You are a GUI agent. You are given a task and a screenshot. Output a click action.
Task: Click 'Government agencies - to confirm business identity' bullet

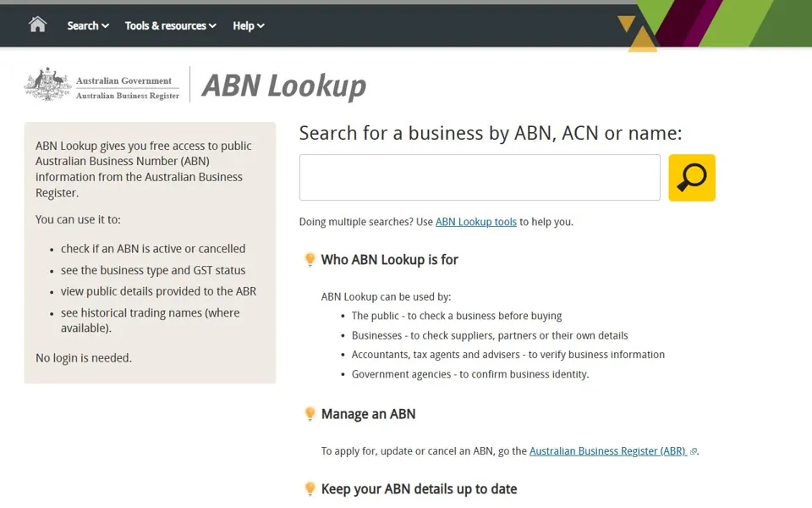point(470,374)
